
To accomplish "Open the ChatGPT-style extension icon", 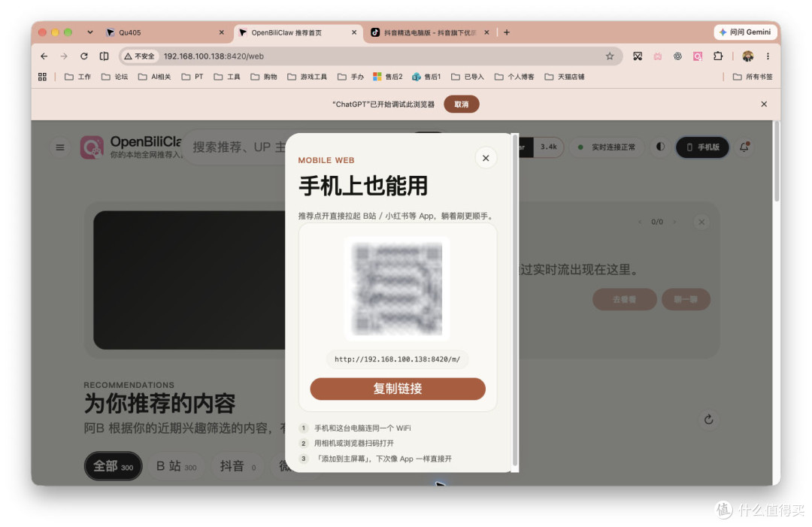I will [677, 56].
